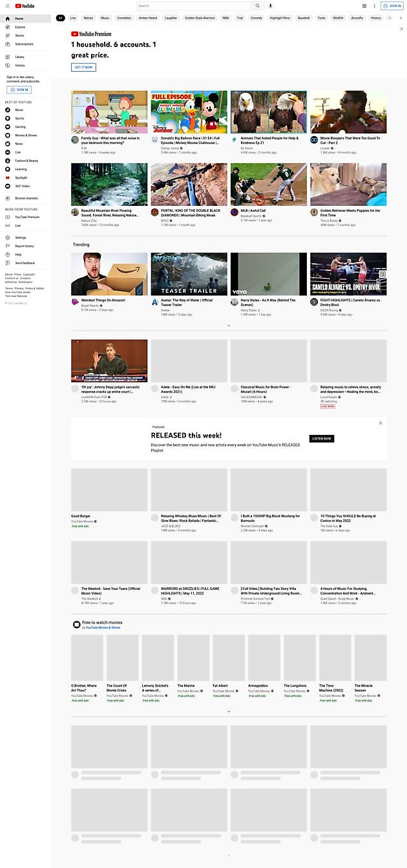Screen dimensions: 407x868
Task: Open the Movie Bloopers video thumbnail
Action: point(348,112)
